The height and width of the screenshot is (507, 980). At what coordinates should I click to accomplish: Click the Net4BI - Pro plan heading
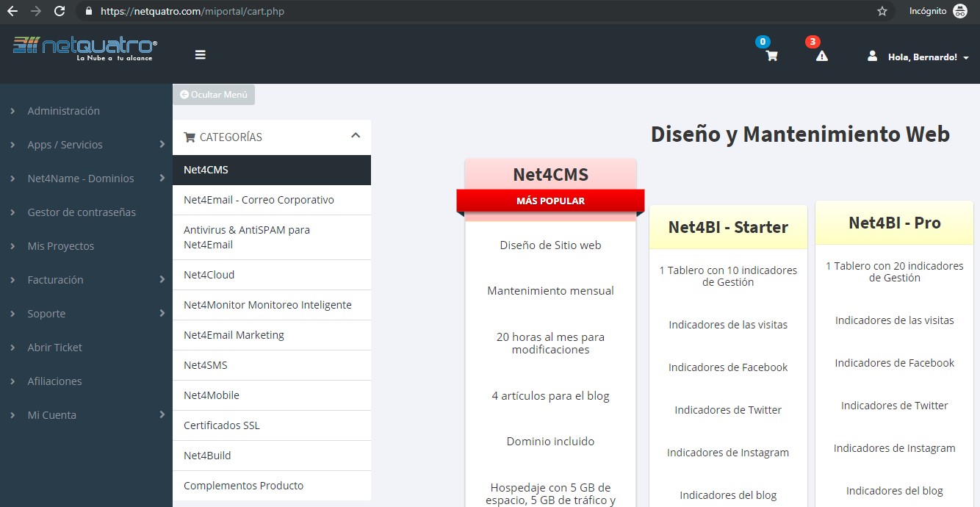[894, 223]
